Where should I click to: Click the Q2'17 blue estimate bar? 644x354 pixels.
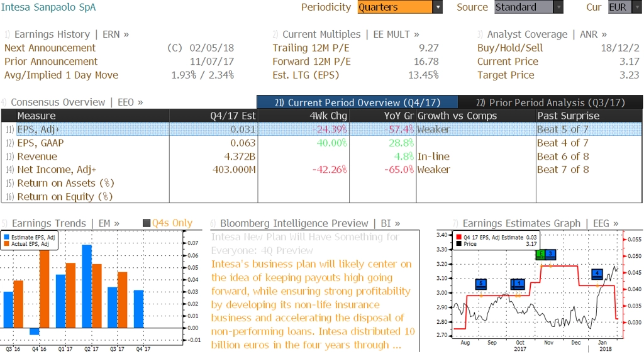(x=87, y=286)
